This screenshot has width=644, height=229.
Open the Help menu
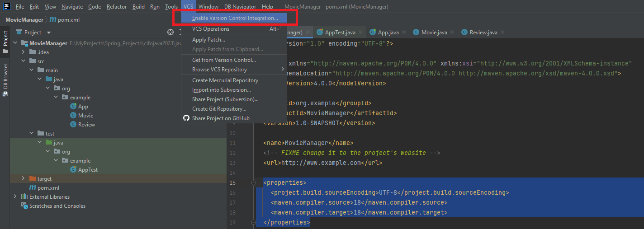(x=268, y=7)
